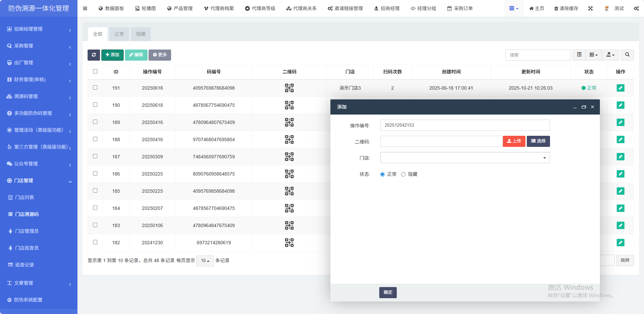Click the 确定 confirm button
Screen dimensions: 644x314
388,292
